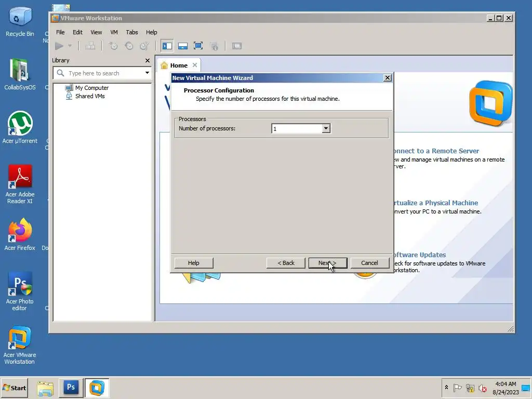Image resolution: width=532 pixels, height=399 pixels.
Task: Open the Edit menu
Action: click(77, 32)
